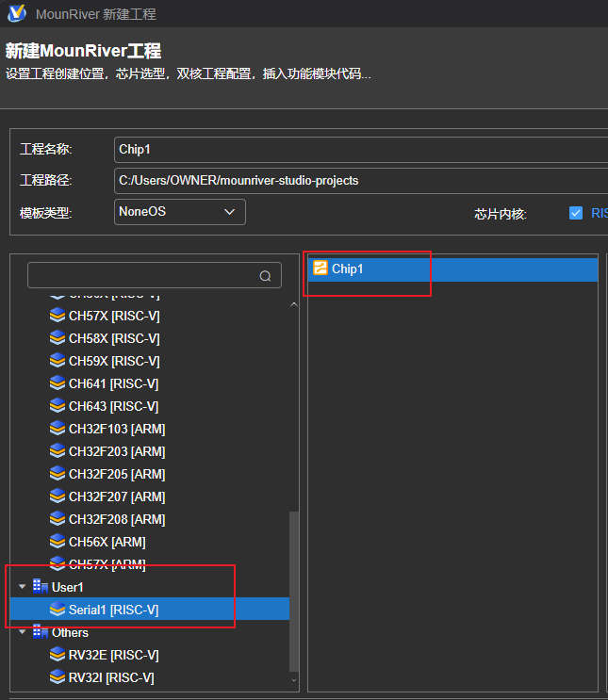Viewport: 608px width, 700px height.
Task: Select the RV32I [RISC-V] text row
Action: pyautogui.click(x=111, y=677)
